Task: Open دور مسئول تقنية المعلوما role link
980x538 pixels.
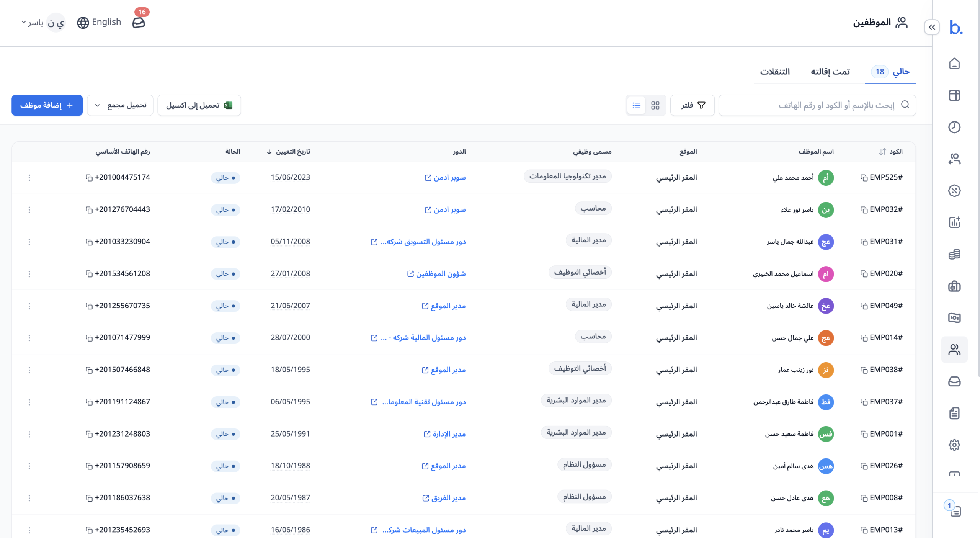Action: tap(418, 402)
